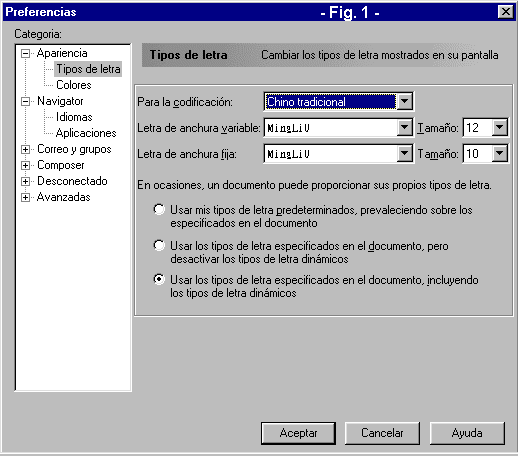Open variable-width font dropdown arrow
Viewport: 518px width, 456px height.
(405, 127)
